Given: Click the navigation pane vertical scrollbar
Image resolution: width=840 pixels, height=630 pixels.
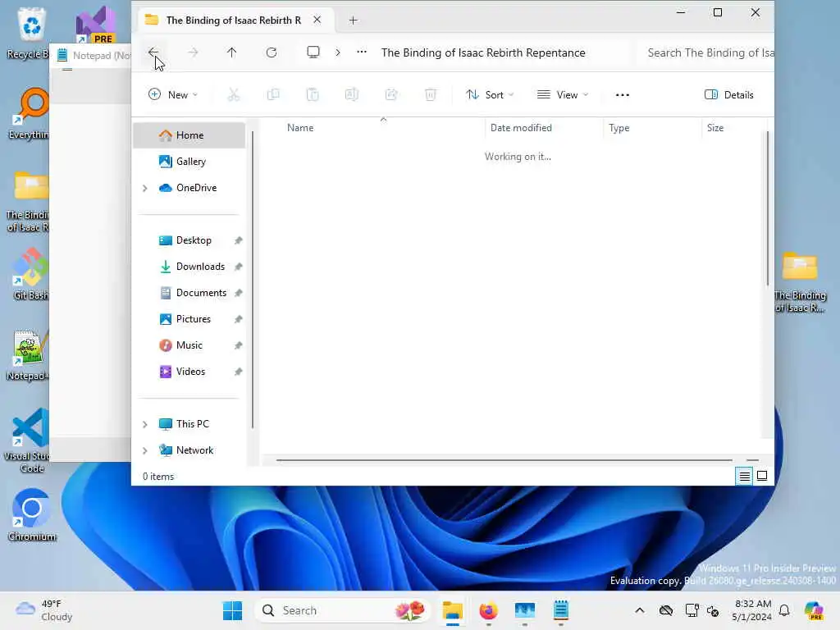Looking at the screenshot, I should pos(253,280).
